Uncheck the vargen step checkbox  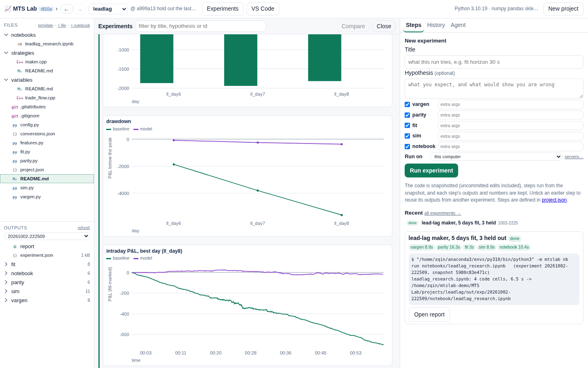point(407,104)
